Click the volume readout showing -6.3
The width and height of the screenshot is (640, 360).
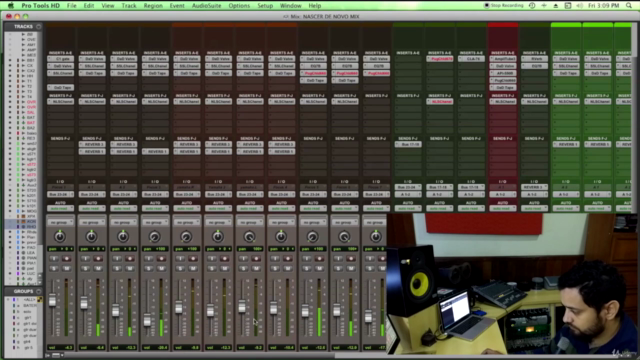click(x=60, y=347)
